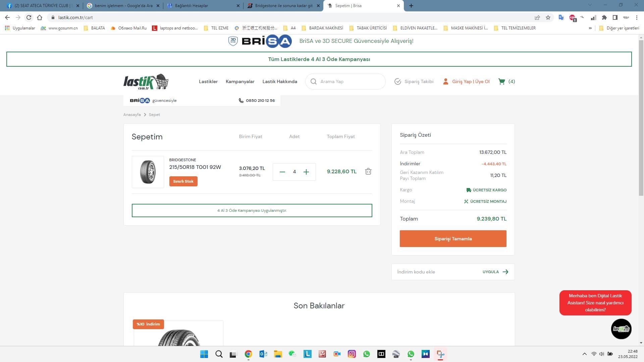
Task: Click the lastik.com.tr logo
Action: coord(146,81)
